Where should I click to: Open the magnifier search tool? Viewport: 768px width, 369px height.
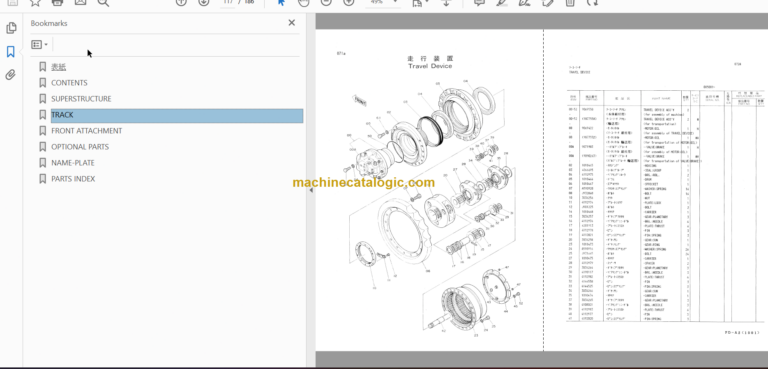[x=103, y=2]
